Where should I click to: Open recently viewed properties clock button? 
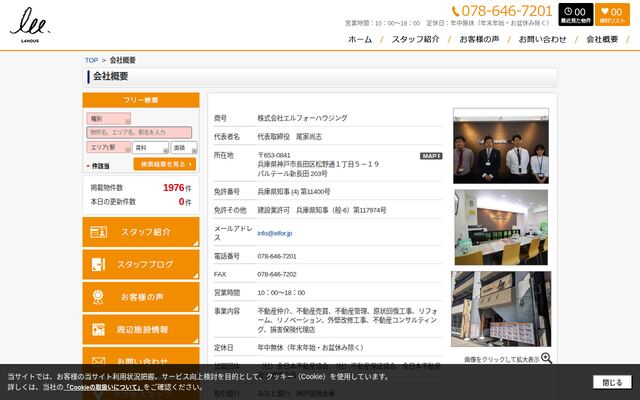(x=576, y=14)
